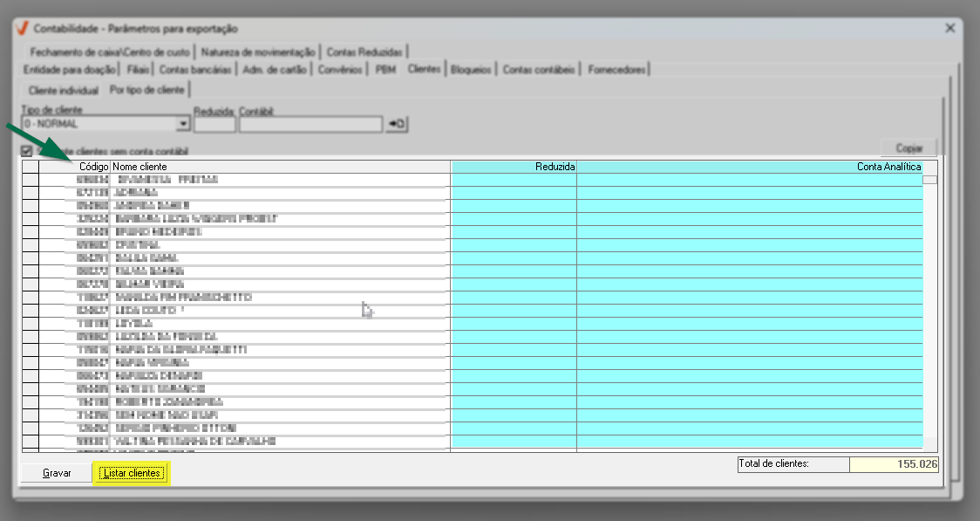
Task: Click the Reduzida input field
Action: pyautogui.click(x=214, y=124)
